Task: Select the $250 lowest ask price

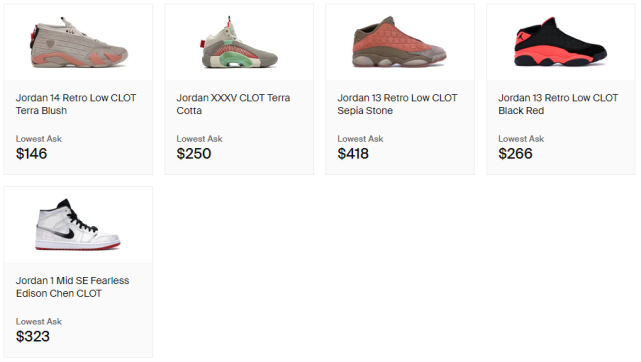Action: pos(194,154)
